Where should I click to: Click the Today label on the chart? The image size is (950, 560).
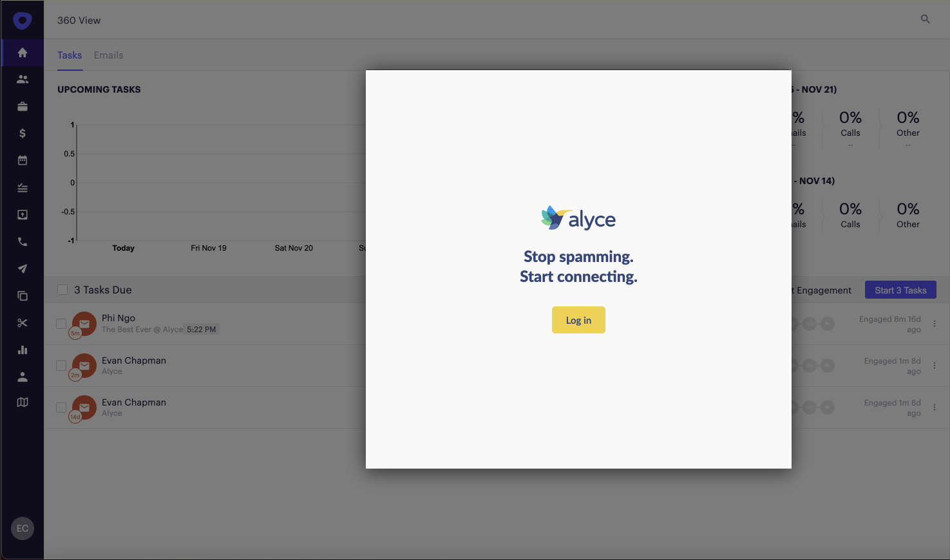coord(124,248)
